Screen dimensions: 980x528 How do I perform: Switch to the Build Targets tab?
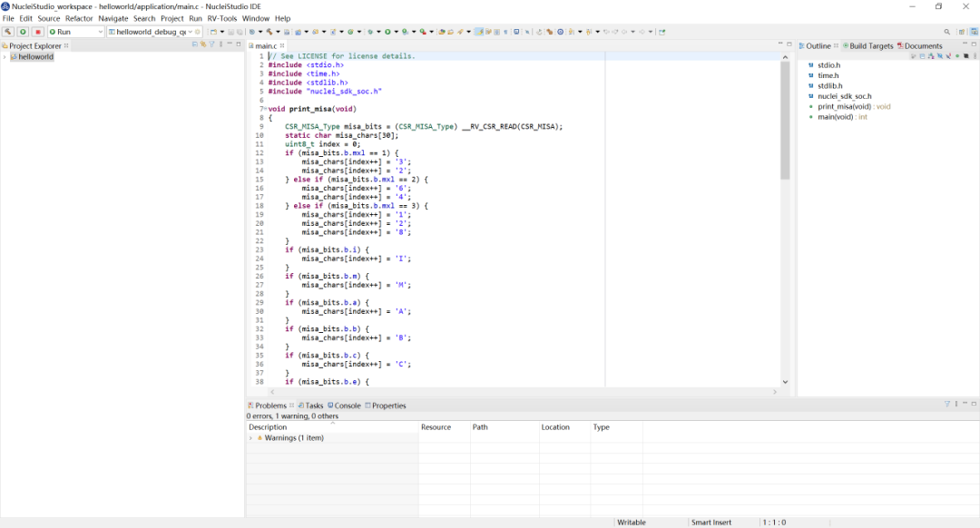pyautogui.click(x=870, y=45)
